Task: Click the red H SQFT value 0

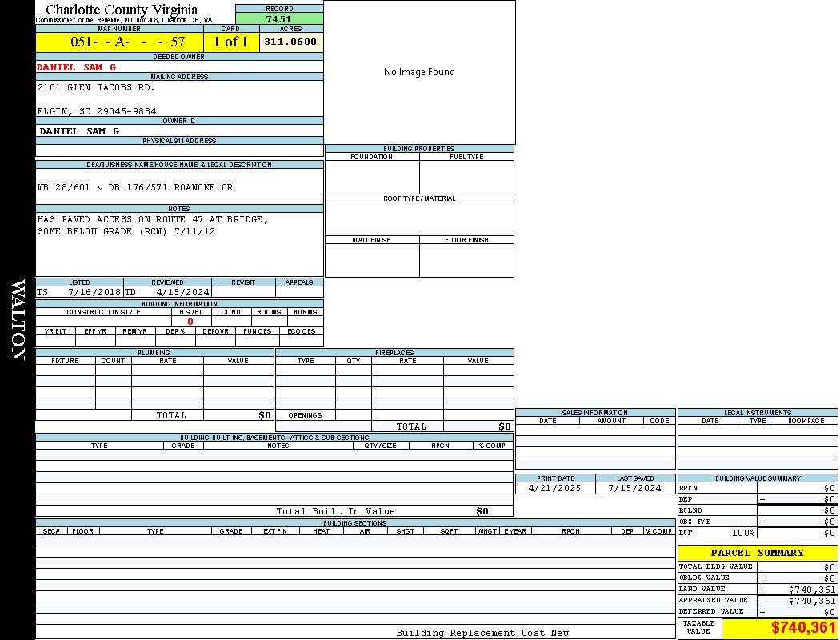Action: point(190,322)
